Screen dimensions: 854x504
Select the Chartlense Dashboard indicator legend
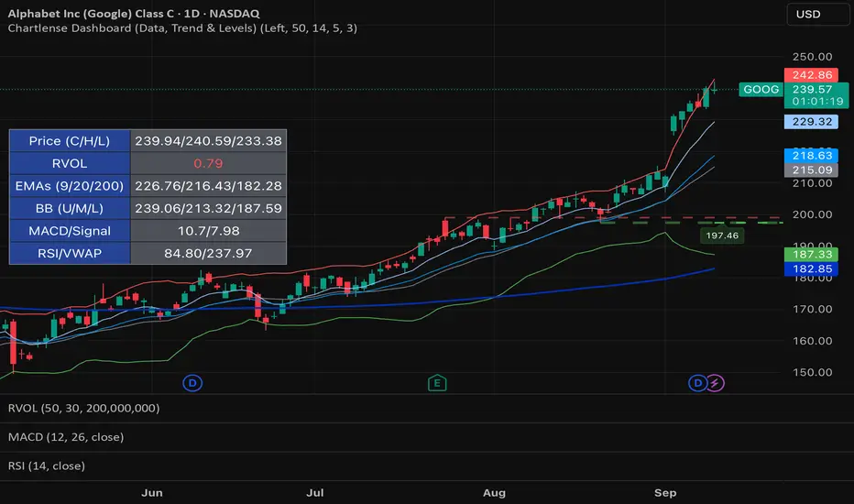(x=182, y=27)
